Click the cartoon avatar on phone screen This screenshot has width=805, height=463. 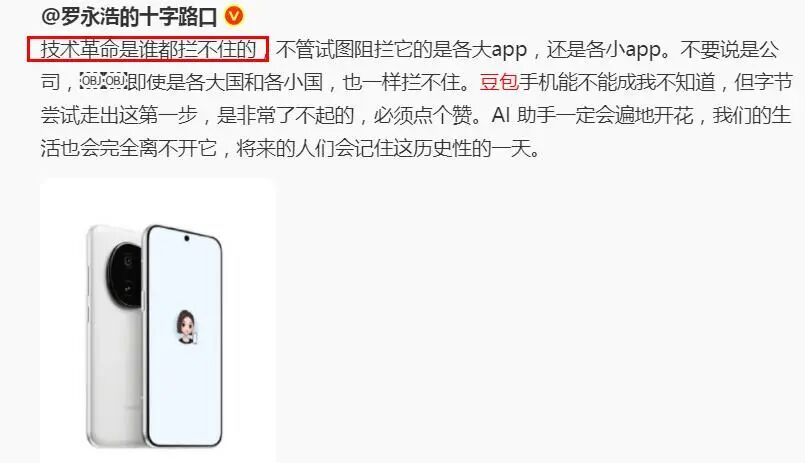186,327
